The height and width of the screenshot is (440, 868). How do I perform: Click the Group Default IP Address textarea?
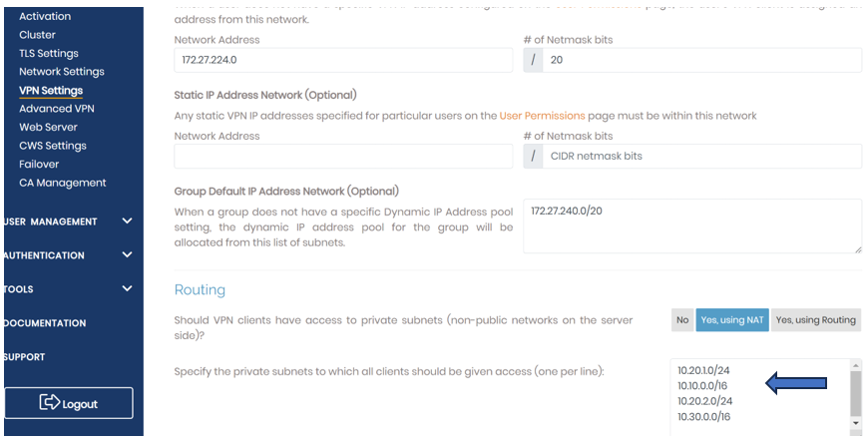pos(691,225)
